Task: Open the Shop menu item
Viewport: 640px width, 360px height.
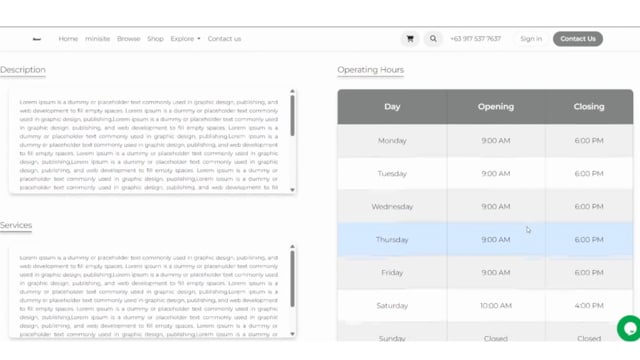Action: (156, 39)
